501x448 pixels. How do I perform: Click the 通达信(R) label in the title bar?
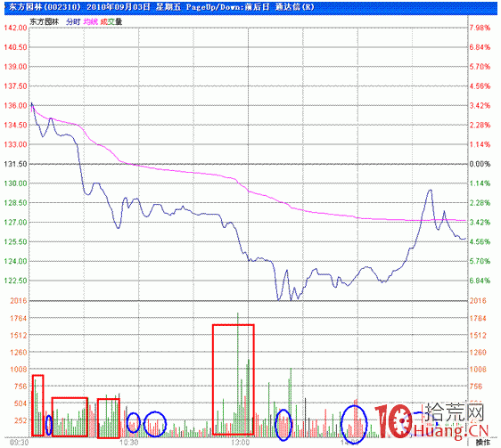pyautogui.click(x=294, y=7)
